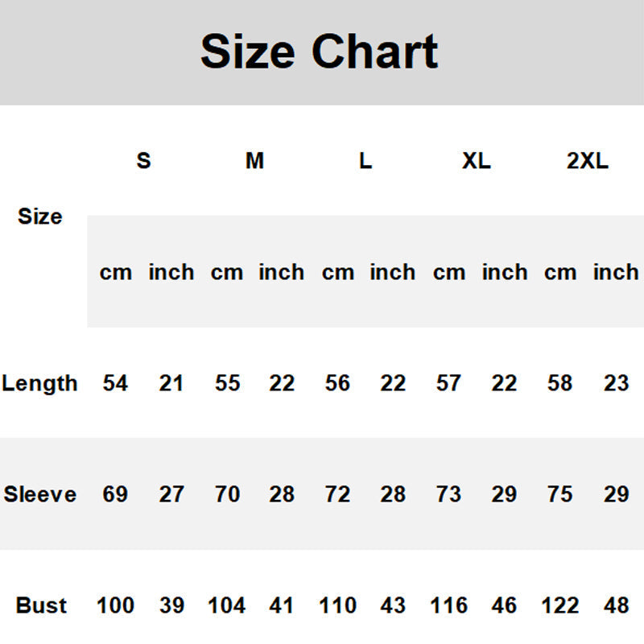
Task: Click the Size row label
Action: (x=40, y=217)
